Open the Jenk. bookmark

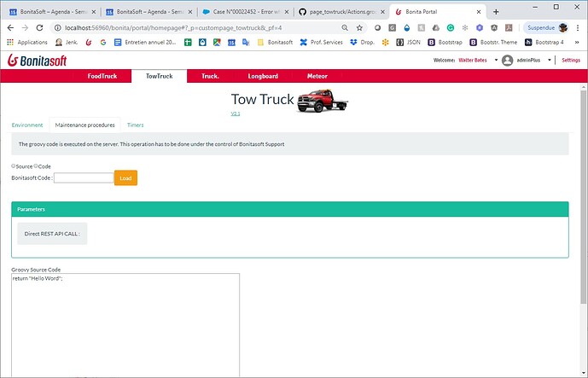pos(67,43)
